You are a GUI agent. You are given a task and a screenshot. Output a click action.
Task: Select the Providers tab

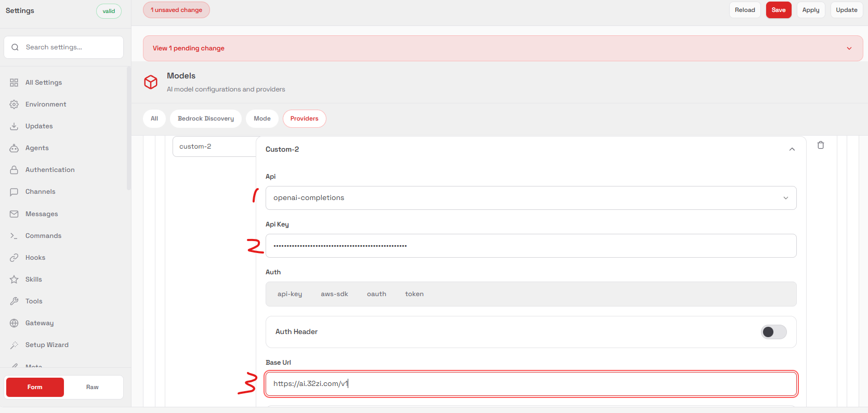[305, 118]
